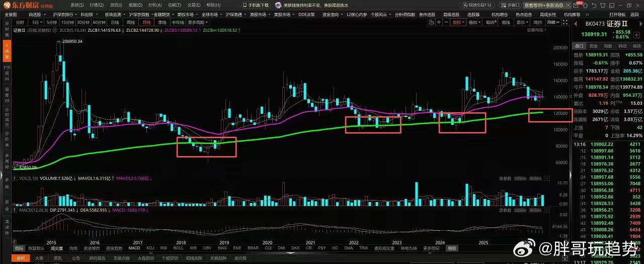Viewport: 644px width, 264px height.
Task: Click 手机版下载 button
Action: (x=256, y=5)
